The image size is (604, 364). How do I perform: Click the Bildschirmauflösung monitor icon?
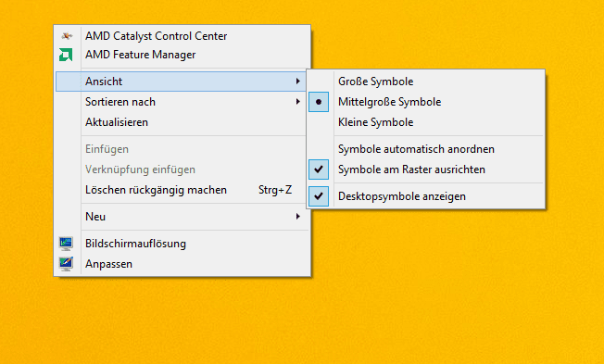(66, 244)
